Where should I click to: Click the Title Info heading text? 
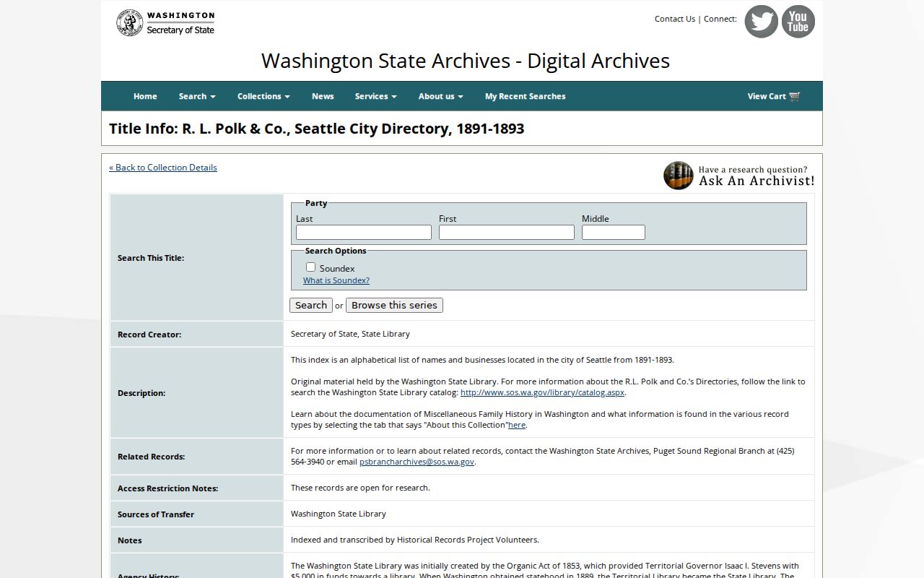317,129
